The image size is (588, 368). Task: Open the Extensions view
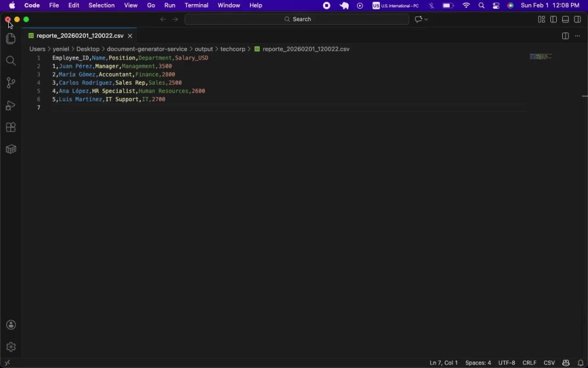[11, 127]
